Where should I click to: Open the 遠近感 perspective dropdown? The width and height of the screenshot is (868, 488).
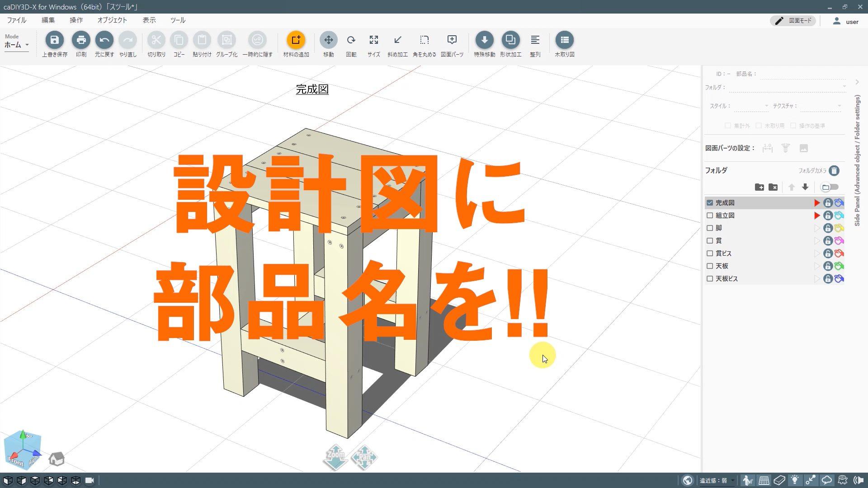coord(717,480)
